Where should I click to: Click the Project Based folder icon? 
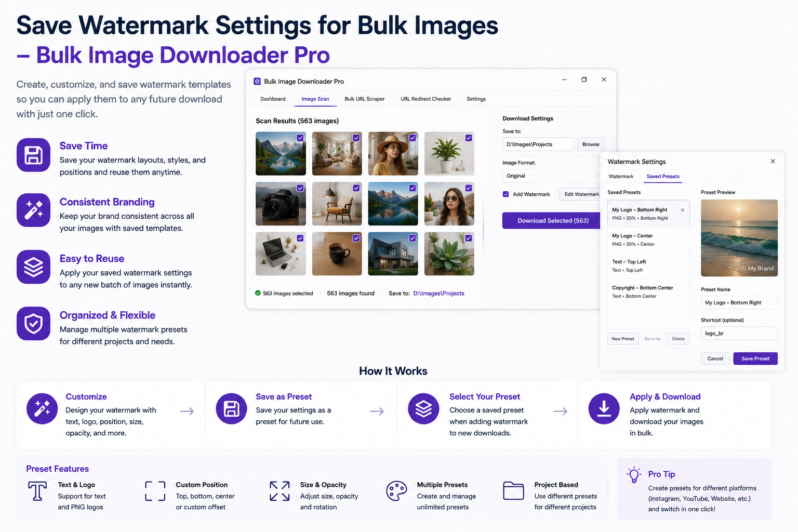tap(513, 491)
